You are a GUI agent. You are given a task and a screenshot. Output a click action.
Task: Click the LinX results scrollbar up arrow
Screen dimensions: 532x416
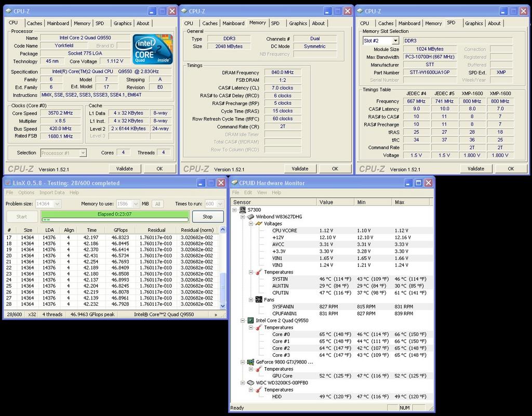coord(222,230)
